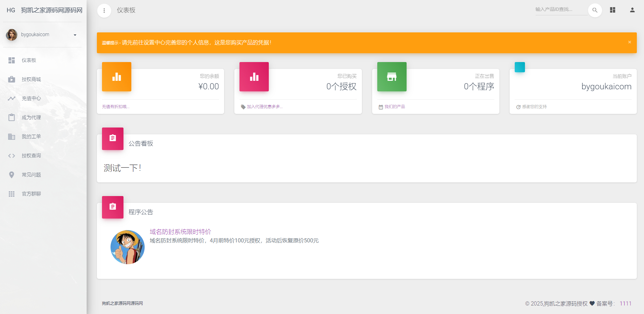
Task: Click the Luffy announcement avatar thumbnail
Action: tap(128, 247)
